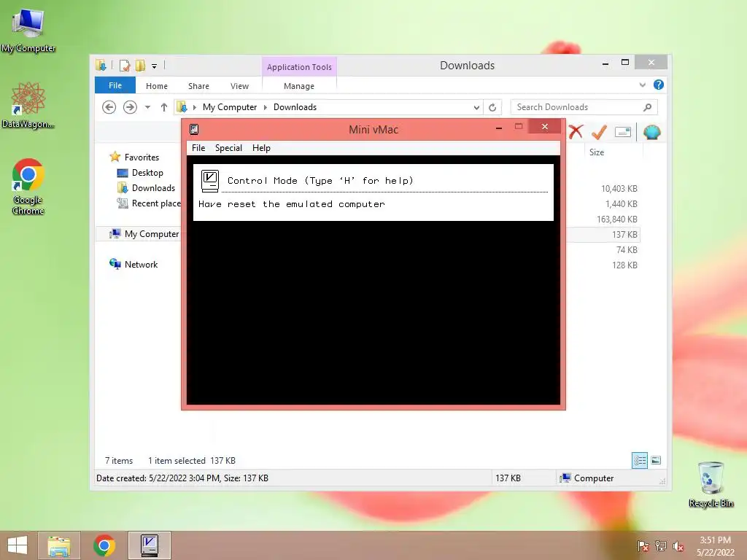Image resolution: width=747 pixels, height=560 pixels.
Task: Open the File tab in Downloads ribbon
Action: [115, 86]
